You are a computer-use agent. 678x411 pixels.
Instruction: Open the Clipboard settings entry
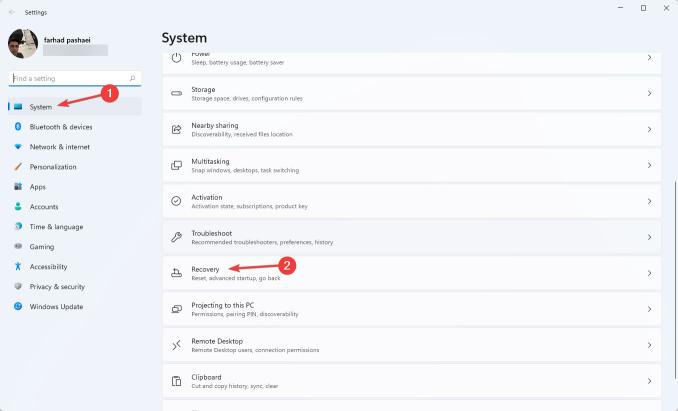(412, 381)
